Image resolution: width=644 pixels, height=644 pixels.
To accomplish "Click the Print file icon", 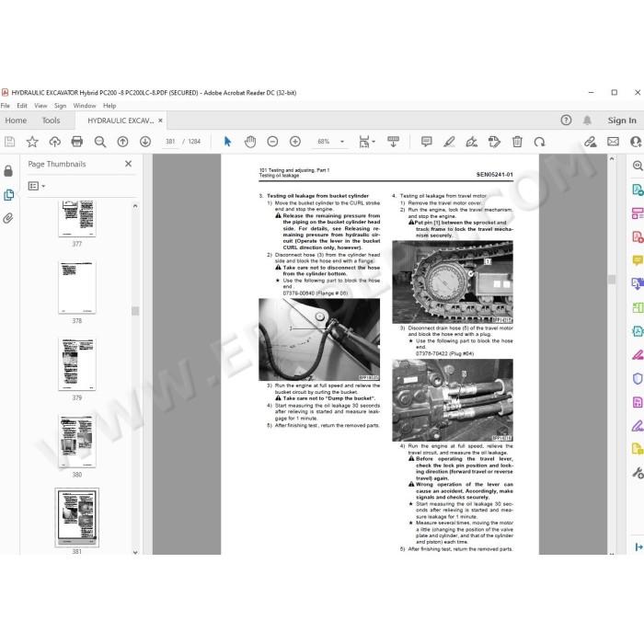I will click(x=76, y=142).
